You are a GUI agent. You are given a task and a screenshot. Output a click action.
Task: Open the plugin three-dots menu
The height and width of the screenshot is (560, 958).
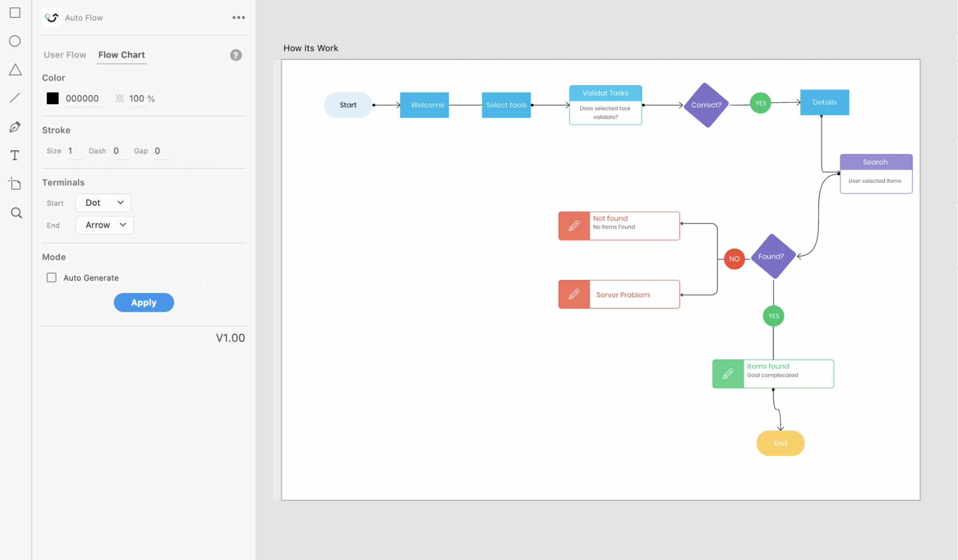pos(239,18)
